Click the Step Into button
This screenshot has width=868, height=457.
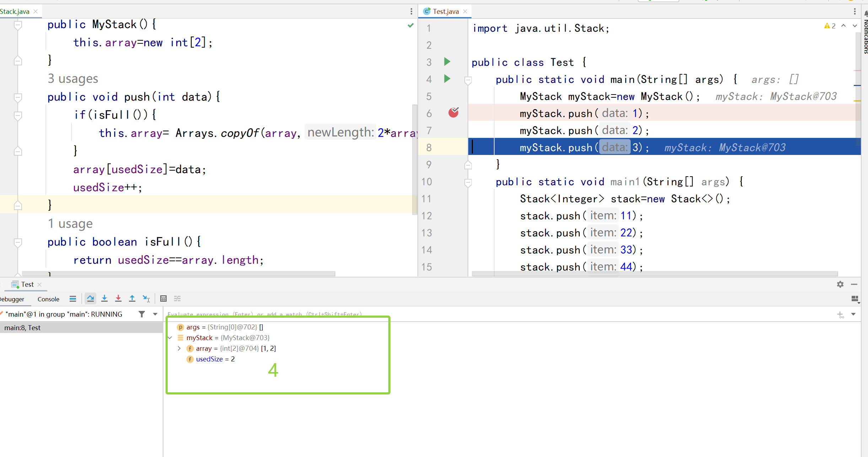(104, 299)
